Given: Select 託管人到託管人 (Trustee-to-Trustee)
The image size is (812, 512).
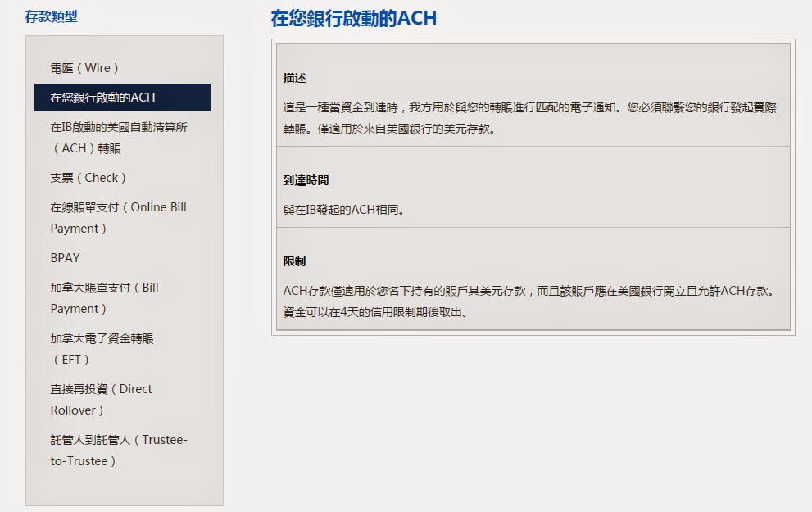Looking at the screenshot, I should coord(119,451).
